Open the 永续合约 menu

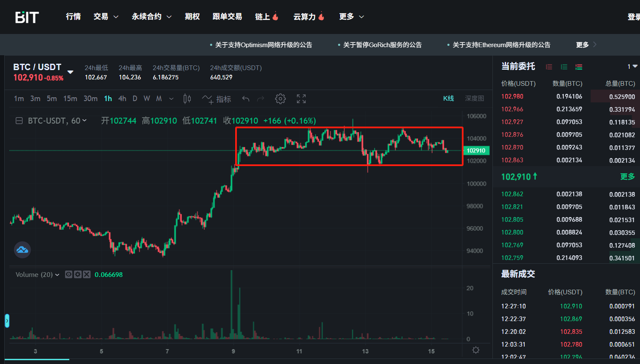click(151, 17)
